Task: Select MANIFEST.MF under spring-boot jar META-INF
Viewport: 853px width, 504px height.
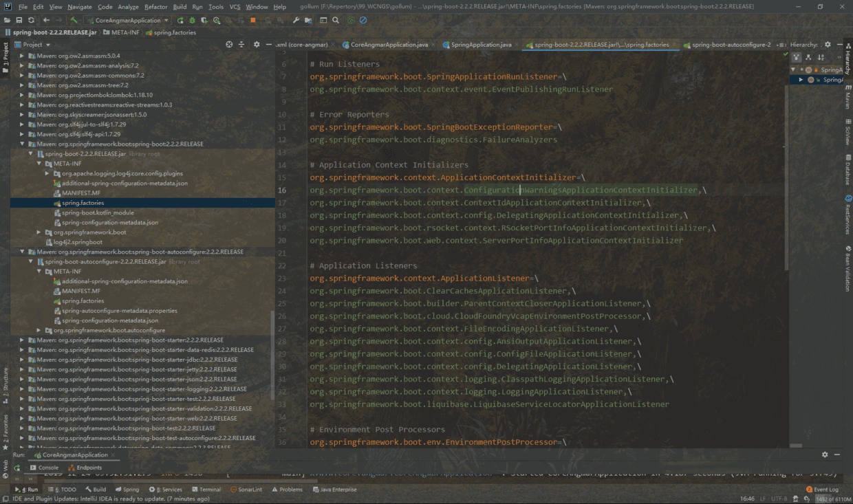Action: click(78, 193)
